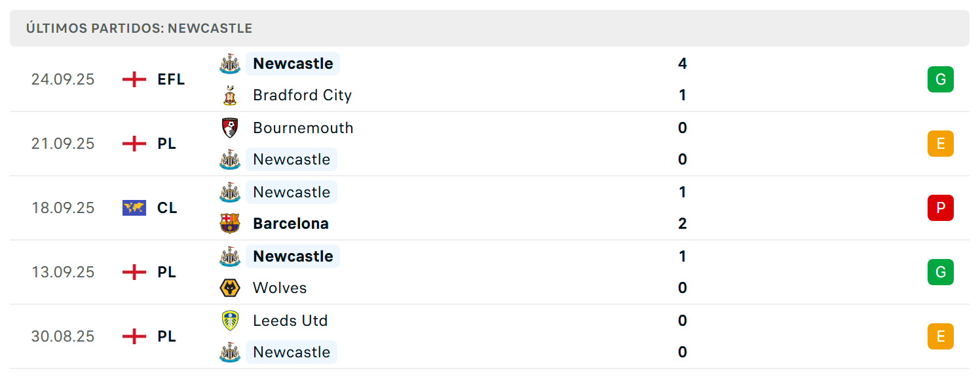Click green G badge for Wolves match
Image resolution: width=980 pixels, height=377 pixels.
pos(940,272)
